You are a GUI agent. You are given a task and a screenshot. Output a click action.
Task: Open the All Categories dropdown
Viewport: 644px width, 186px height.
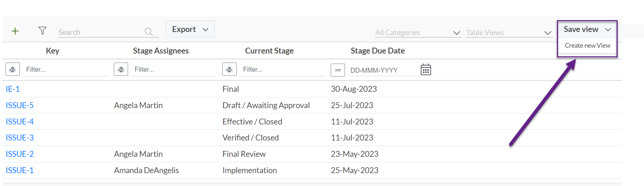418,32
